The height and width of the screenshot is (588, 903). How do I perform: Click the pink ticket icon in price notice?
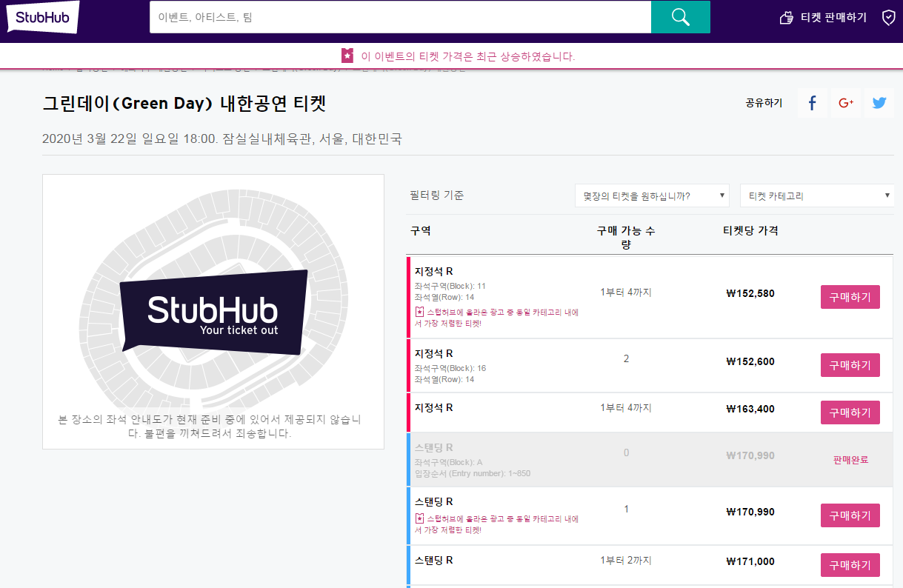click(x=347, y=56)
